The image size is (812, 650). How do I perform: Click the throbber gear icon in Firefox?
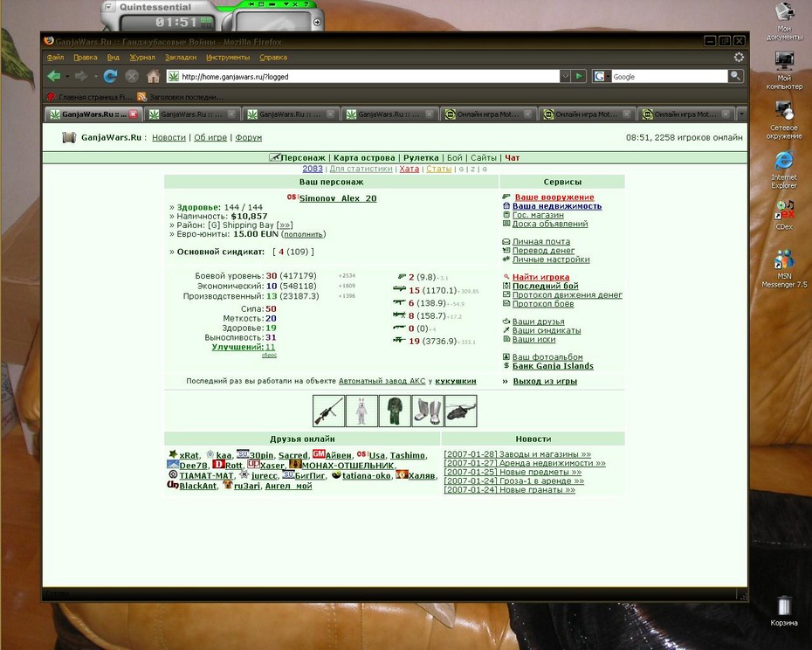(x=739, y=57)
